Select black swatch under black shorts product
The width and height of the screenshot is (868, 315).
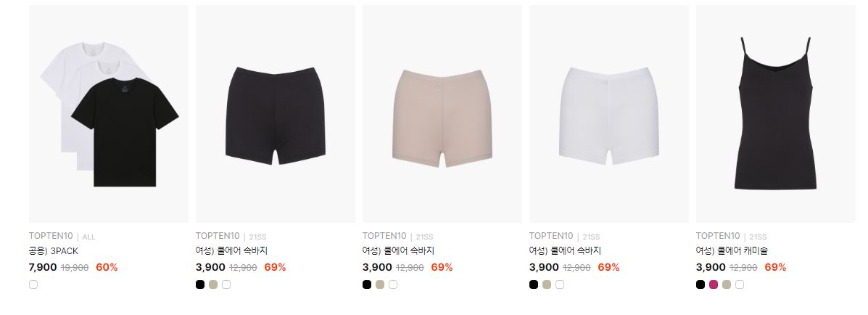[200, 285]
